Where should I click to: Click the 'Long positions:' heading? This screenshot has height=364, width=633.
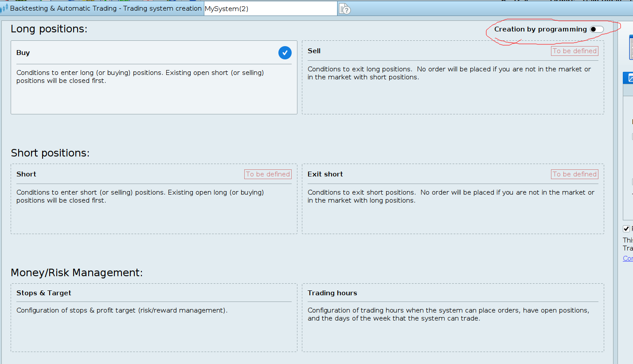coord(49,29)
